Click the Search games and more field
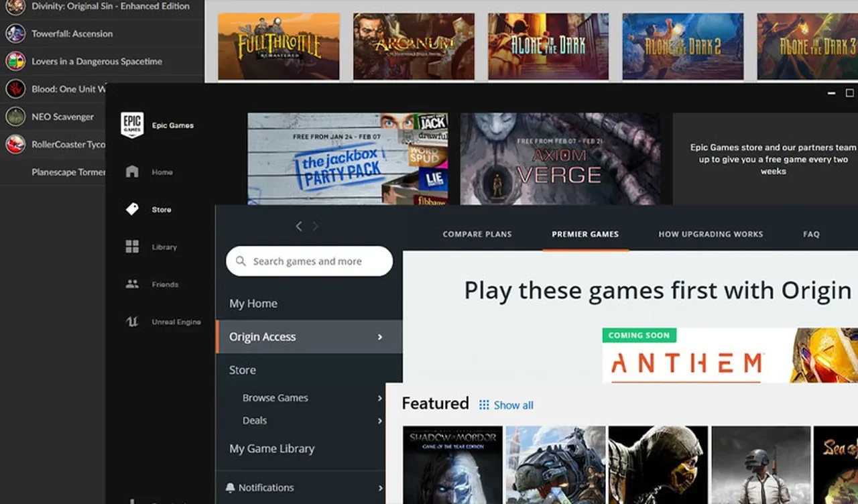 tap(308, 261)
